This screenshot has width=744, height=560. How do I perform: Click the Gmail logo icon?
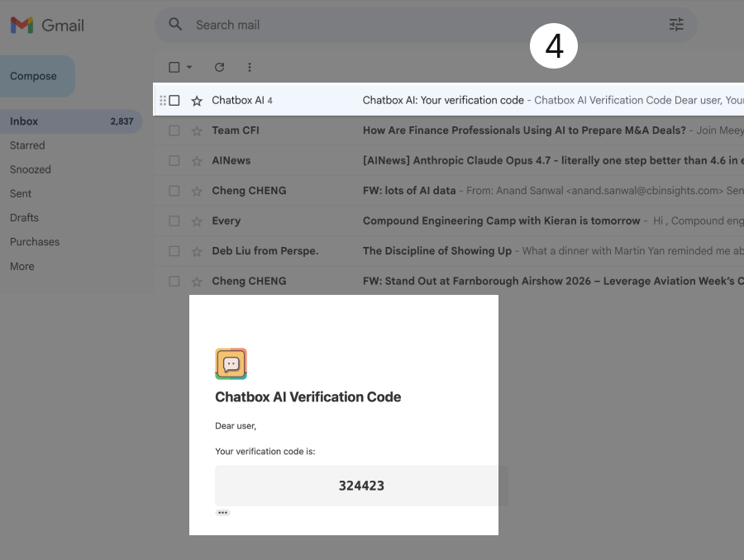[x=21, y=25]
